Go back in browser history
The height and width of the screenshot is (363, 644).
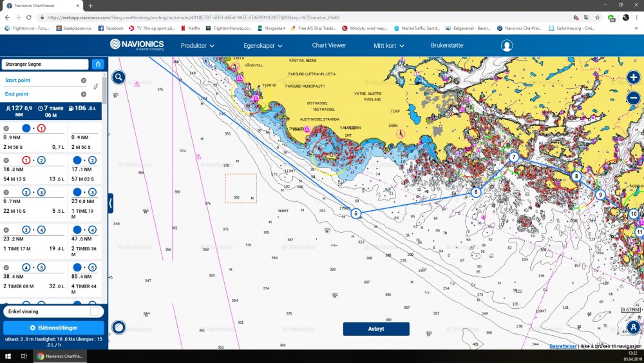click(7, 17)
